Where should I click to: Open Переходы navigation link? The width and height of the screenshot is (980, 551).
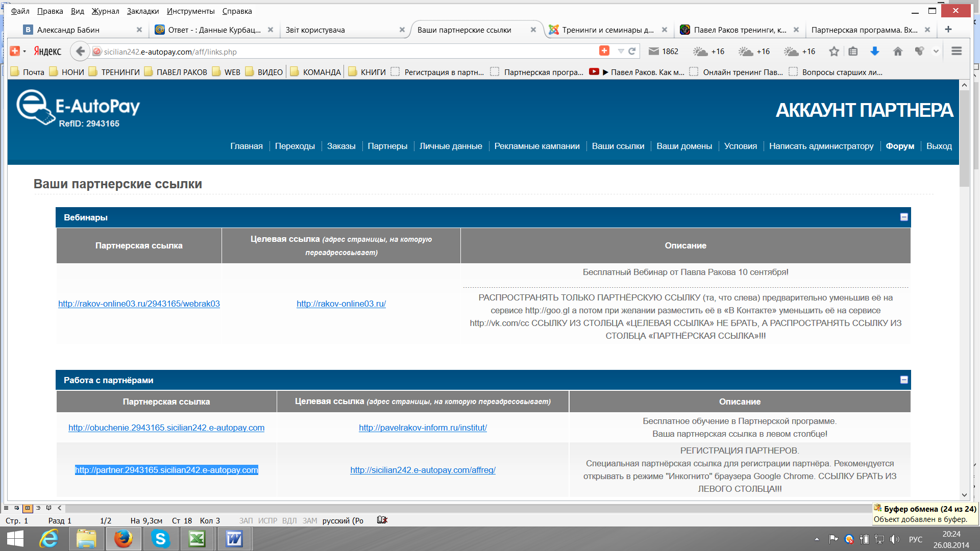pos(295,146)
